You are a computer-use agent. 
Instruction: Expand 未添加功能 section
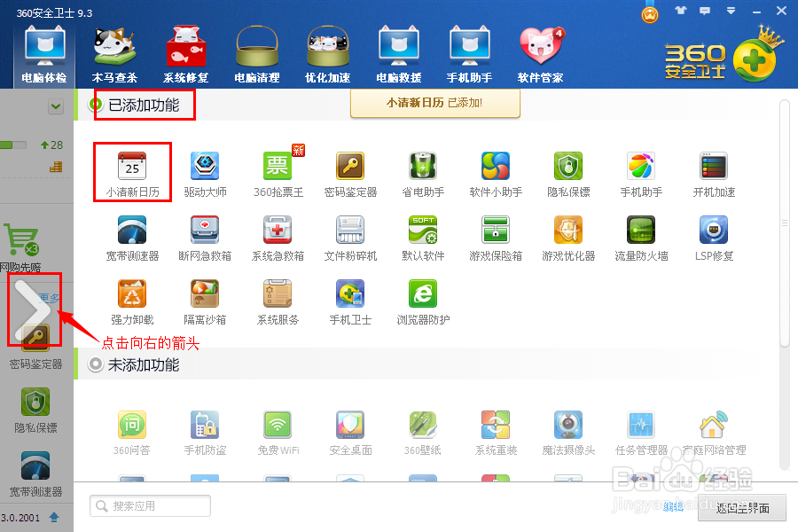point(95,364)
